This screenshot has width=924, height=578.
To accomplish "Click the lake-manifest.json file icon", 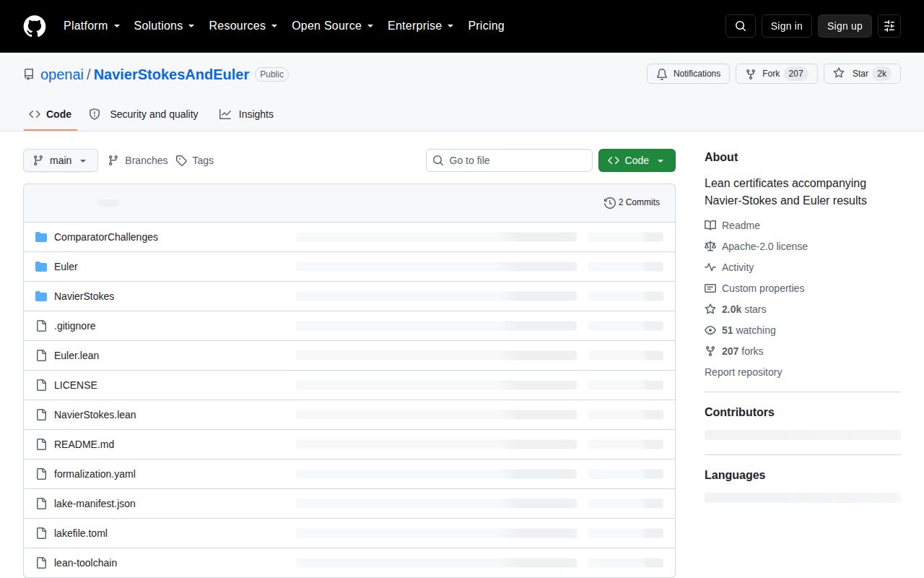I will pos(41,504).
